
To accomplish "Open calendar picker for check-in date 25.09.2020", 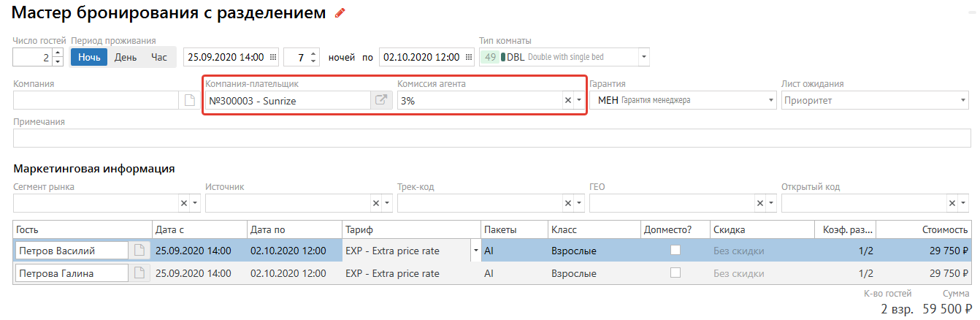I will point(274,57).
